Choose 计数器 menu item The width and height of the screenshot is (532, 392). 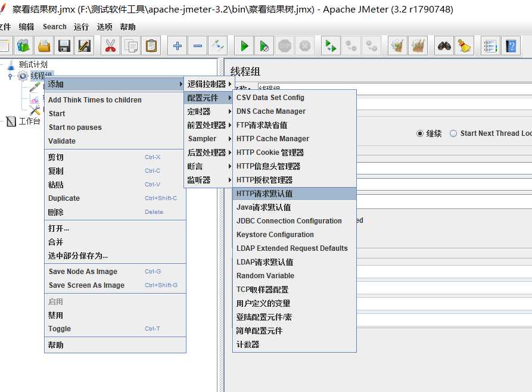294,344
